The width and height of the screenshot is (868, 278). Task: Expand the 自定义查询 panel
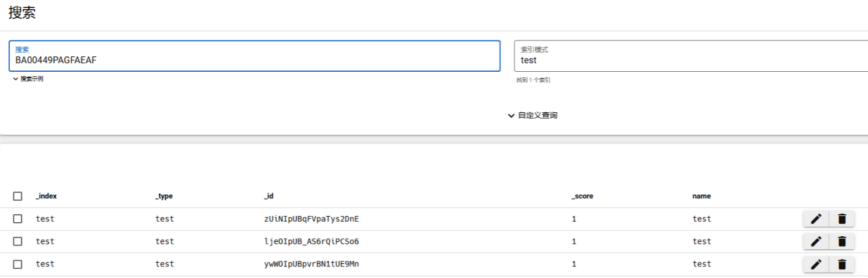[532, 115]
